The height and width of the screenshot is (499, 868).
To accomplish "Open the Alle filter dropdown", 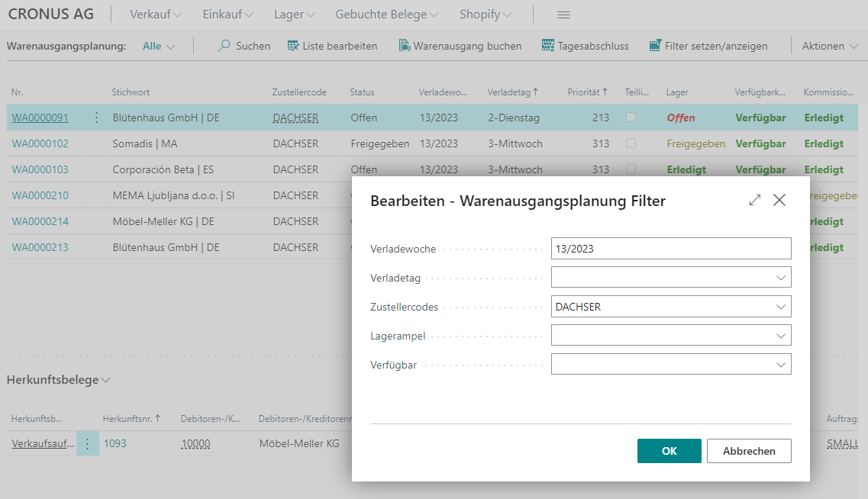I will (158, 46).
